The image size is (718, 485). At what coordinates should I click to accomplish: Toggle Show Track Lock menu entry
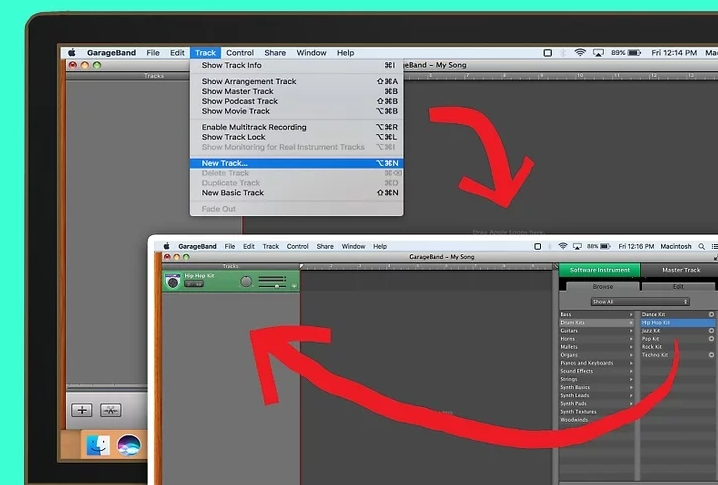tap(297, 137)
